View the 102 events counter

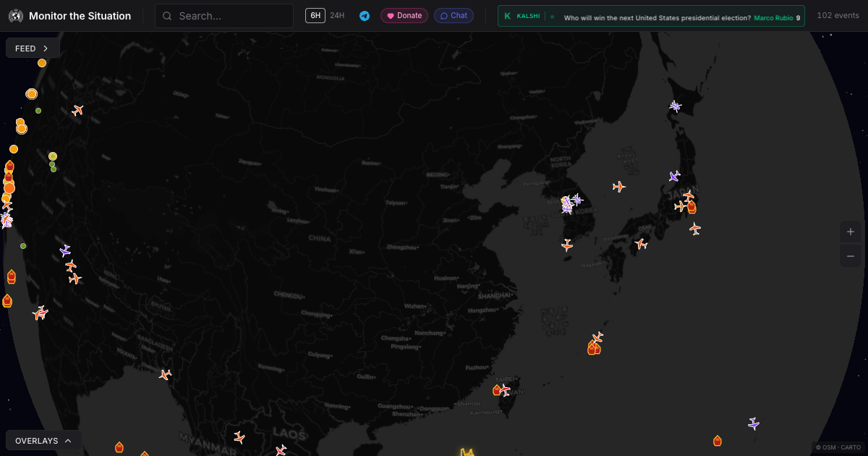[837, 14]
